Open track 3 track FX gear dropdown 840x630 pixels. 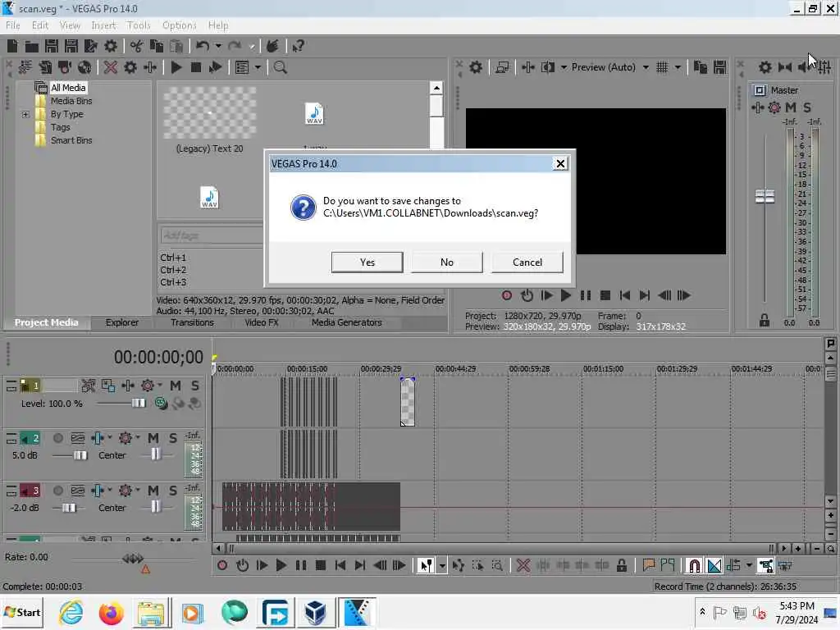tap(138, 490)
